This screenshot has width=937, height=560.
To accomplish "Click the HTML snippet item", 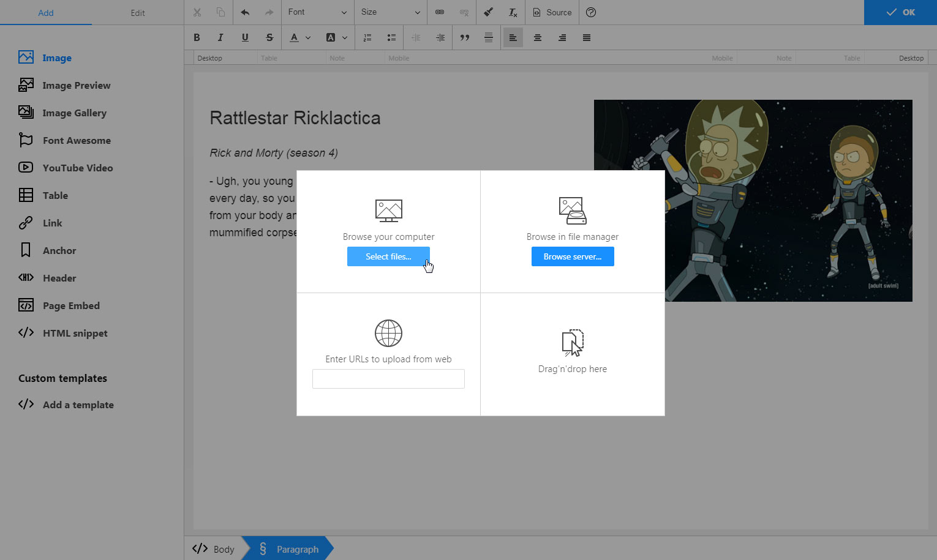I will (63, 333).
